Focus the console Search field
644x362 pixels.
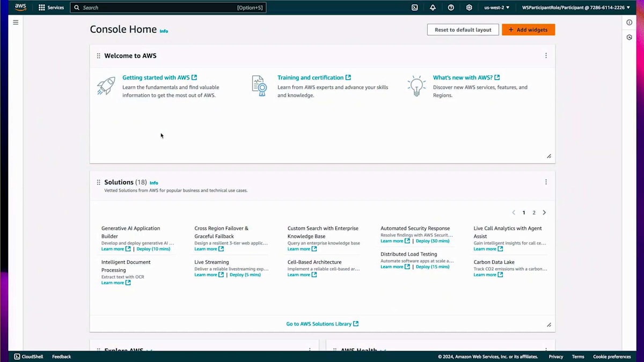click(x=168, y=8)
